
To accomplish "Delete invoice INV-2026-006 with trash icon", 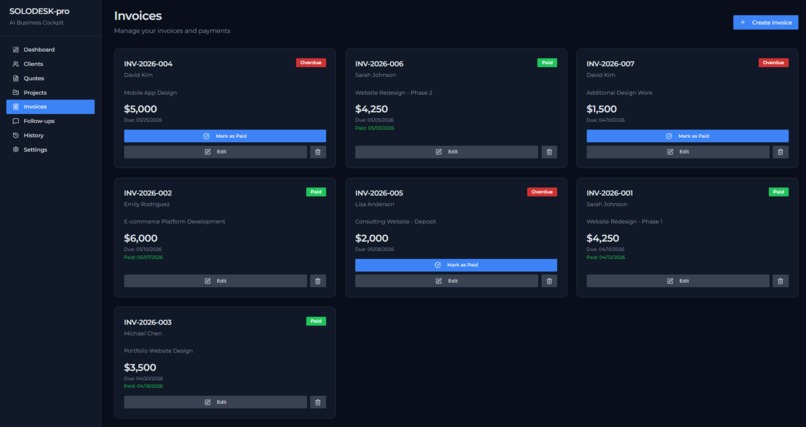I will [549, 152].
